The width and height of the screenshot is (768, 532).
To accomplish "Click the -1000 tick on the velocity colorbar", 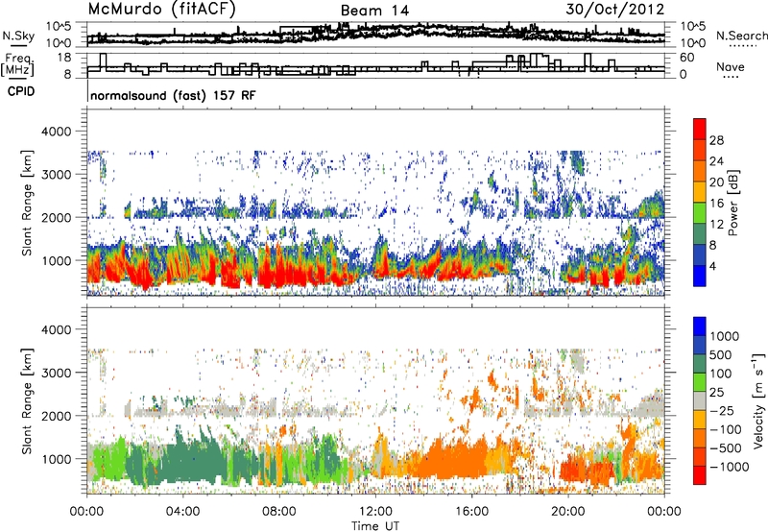I will [730, 467].
